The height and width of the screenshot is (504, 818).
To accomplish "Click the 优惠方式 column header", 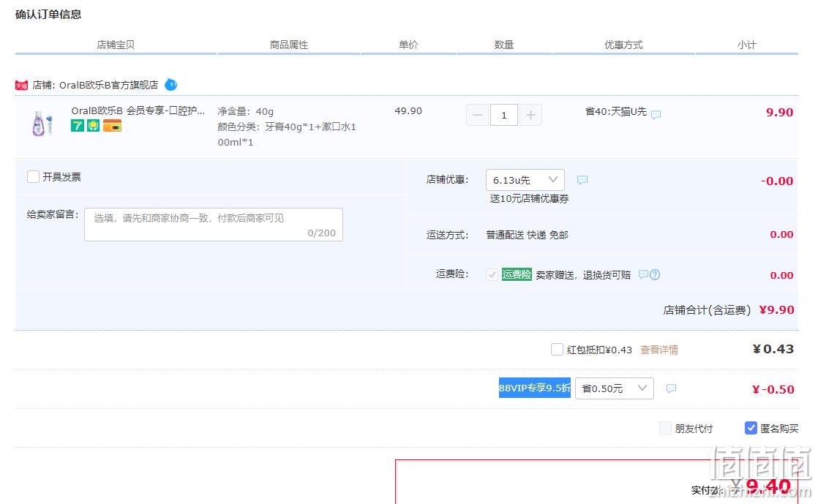I will tap(623, 45).
